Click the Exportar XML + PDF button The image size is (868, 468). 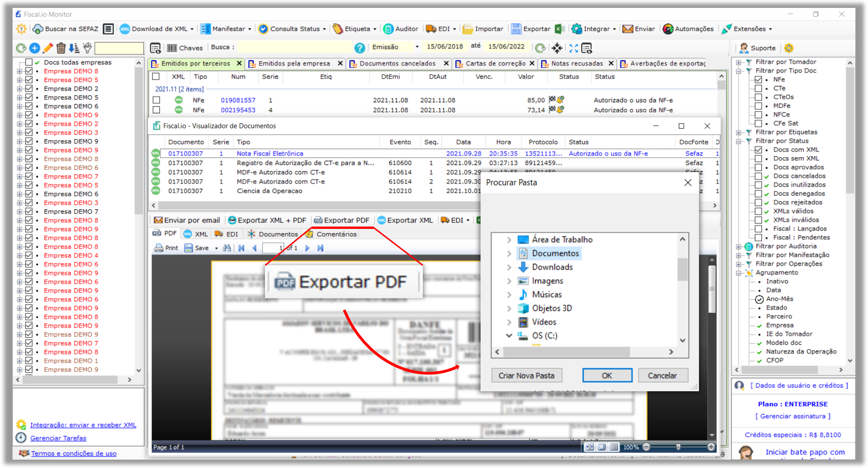click(267, 221)
